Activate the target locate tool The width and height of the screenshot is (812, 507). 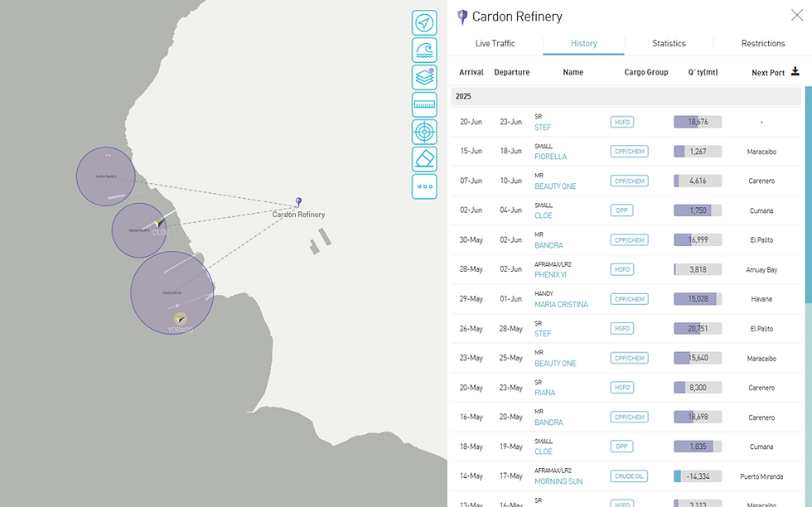tap(423, 132)
